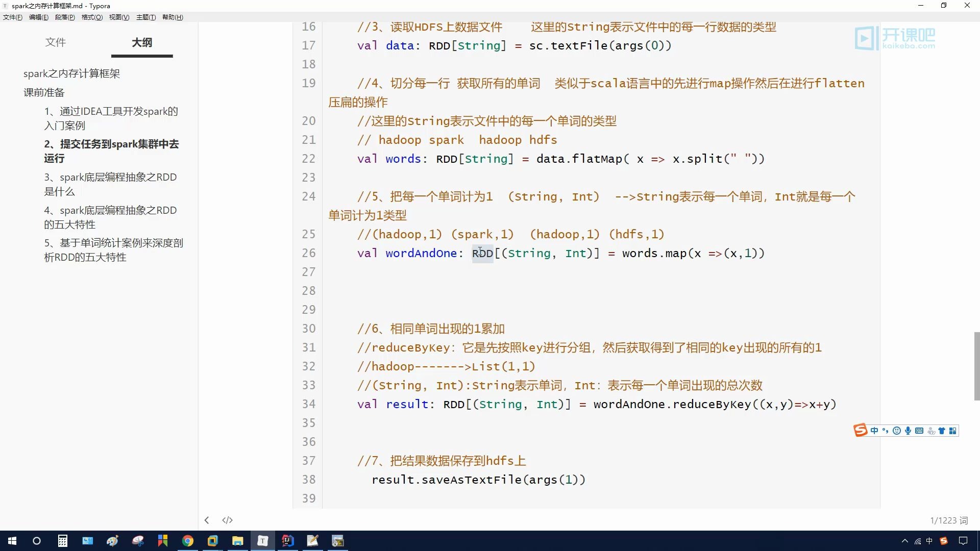
Task: Open network status in the system tray
Action: pos(918,541)
